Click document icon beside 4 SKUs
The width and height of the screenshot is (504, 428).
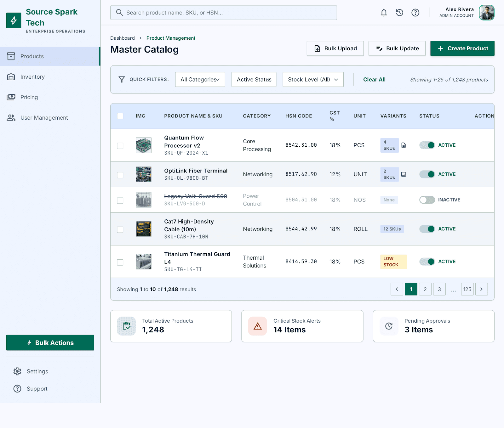pyautogui.click(x=404, y=145)
